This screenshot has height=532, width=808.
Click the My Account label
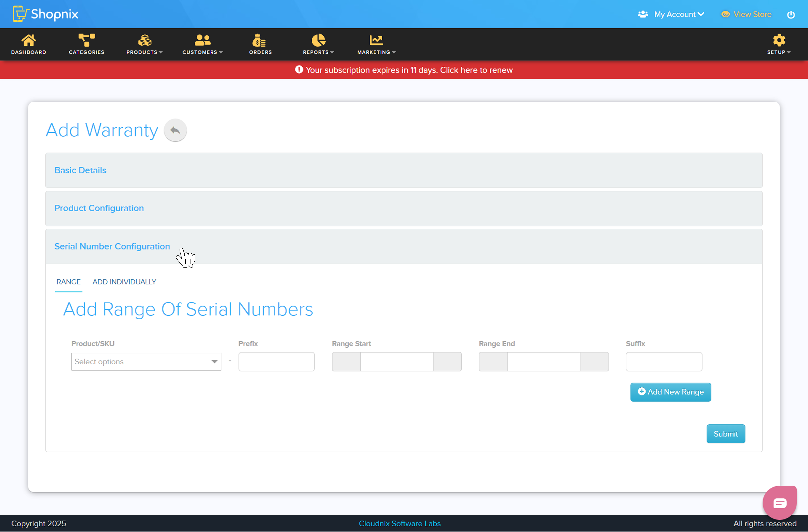(x=675, y=14)
